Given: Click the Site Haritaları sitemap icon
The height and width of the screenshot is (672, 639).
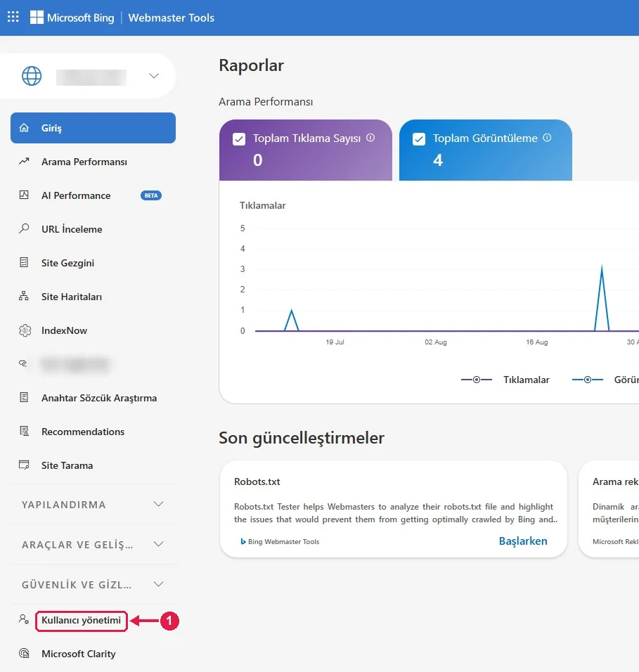Looking at the screenshot, I should [24, 296].
